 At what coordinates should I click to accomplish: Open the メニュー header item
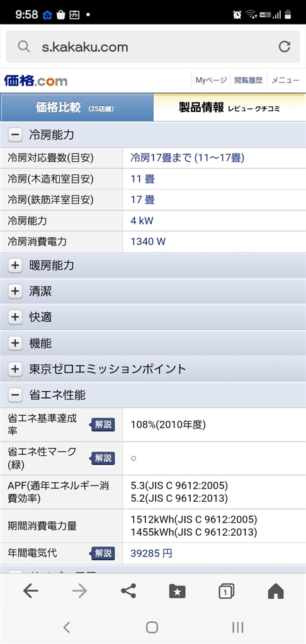pos(285,80)
